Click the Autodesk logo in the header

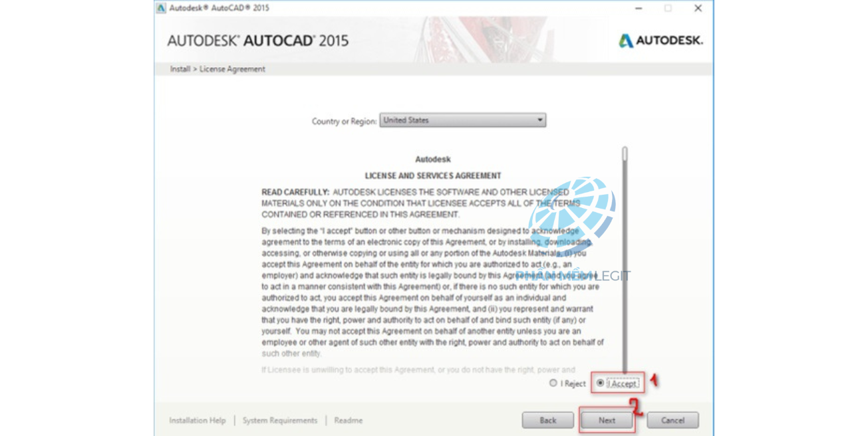[x=660, y=41]
